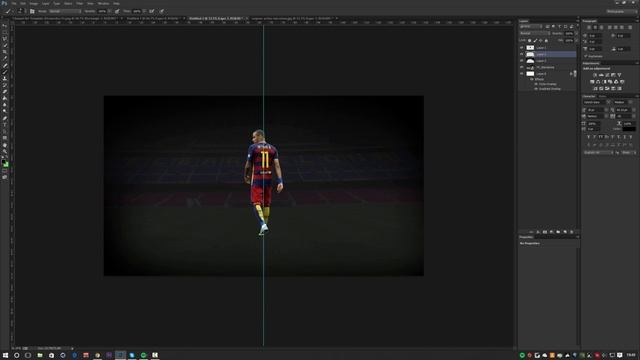Add a Curves adjustment
This screenshot has width=640, height=360.
[x=607, y=75]
